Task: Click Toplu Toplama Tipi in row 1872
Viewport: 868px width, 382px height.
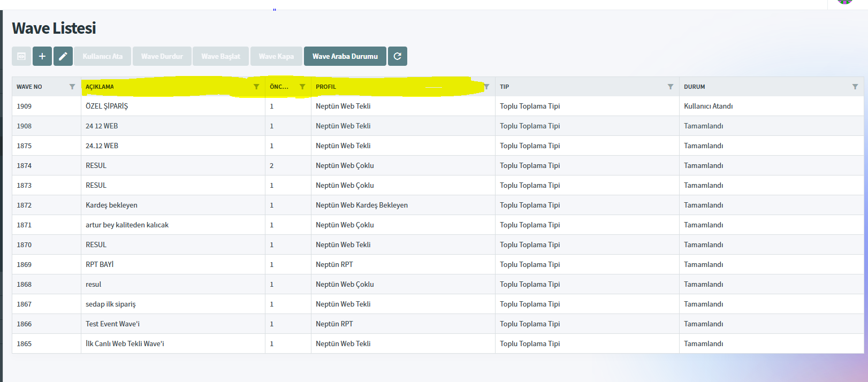Action: 530,205
